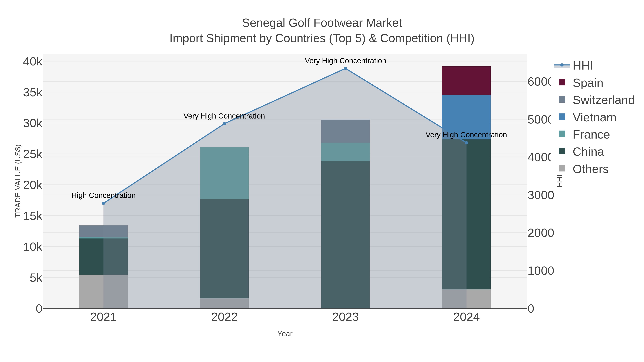Screen dimensions: 644x362
Task: Click the 3000 HHI axis tick label
Action: point(541,195)
